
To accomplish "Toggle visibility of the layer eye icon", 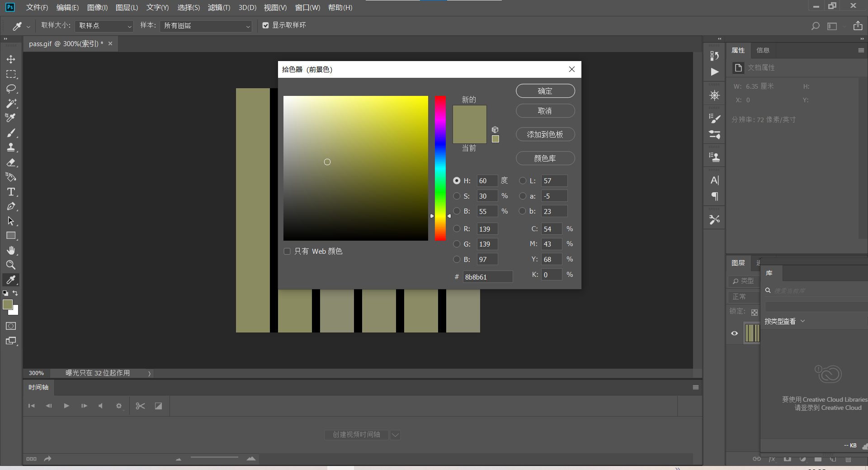I will (735, 333).
